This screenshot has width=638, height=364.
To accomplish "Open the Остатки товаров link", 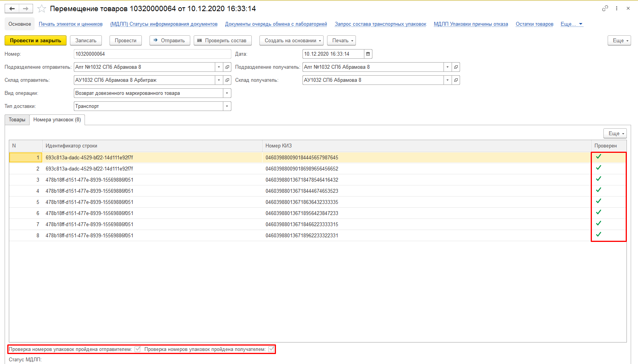I will (534, 24).
